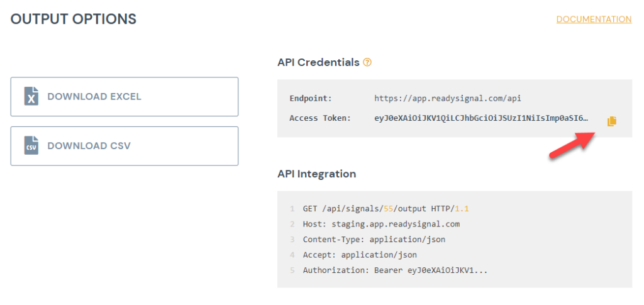Click the Excel file icon
Viewport: 644px width, 305px height.
[31, 97]
